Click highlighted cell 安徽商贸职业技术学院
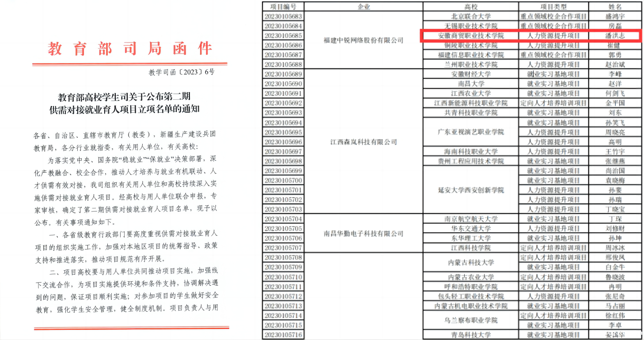Viewport: 644px width, 340px height. click(471, 36)
